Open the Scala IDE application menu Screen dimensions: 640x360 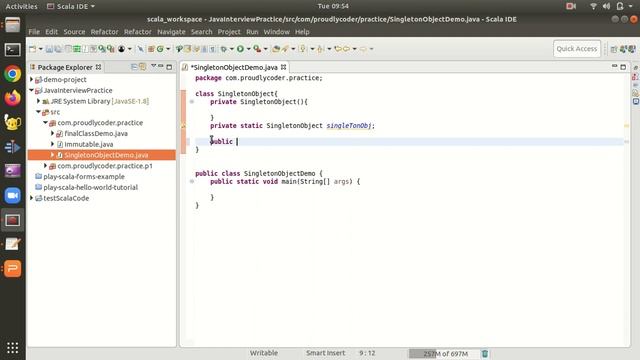click(x=71, y=6)
